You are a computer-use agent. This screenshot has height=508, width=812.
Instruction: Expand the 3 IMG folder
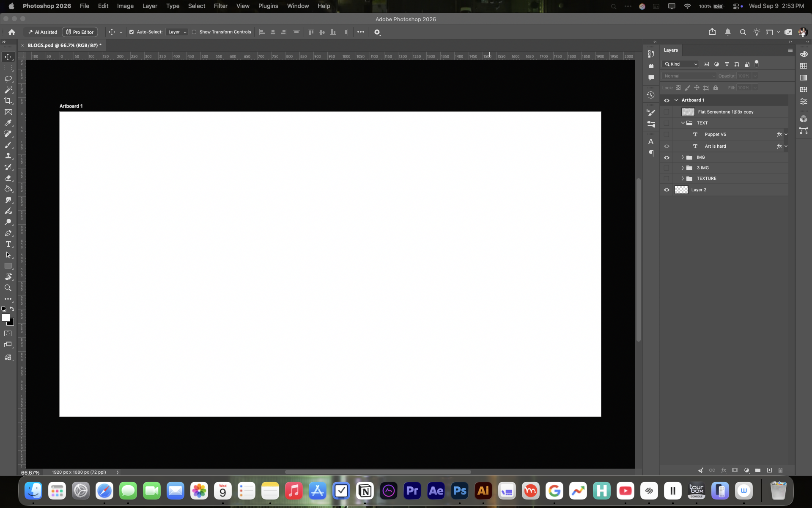(x=683, y=168)
